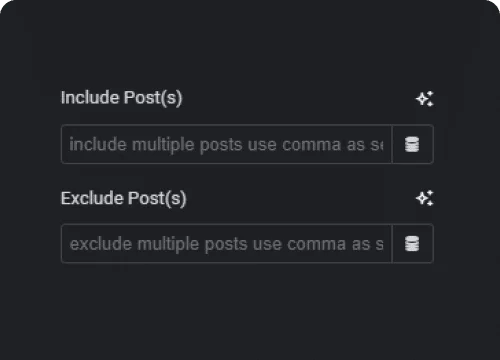This screenshot has width=500, height=360.
Task: Choose the stars icon right of Exclude Post(s)
Action: point(425,198)
